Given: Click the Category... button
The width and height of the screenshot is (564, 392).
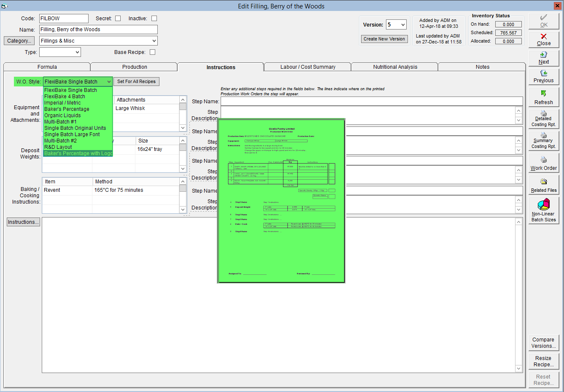Looking at the screenshot, I should [x=19, y=41].
